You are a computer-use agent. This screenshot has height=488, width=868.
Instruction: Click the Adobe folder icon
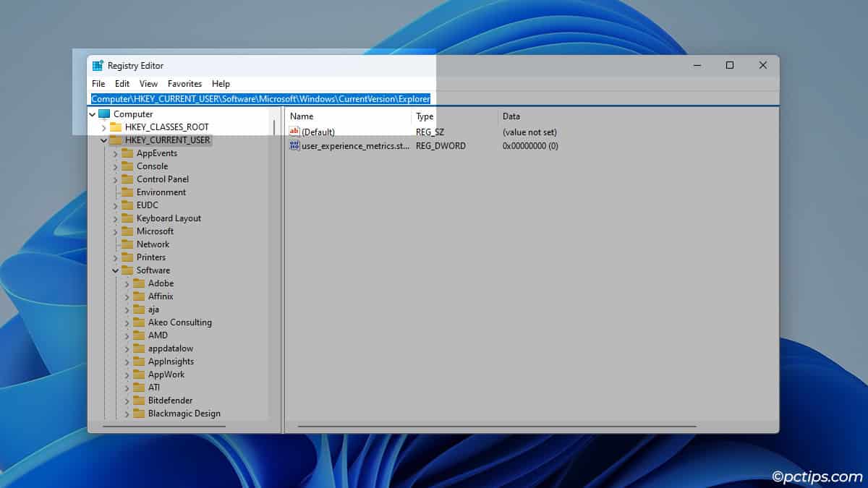coord(139,283)
